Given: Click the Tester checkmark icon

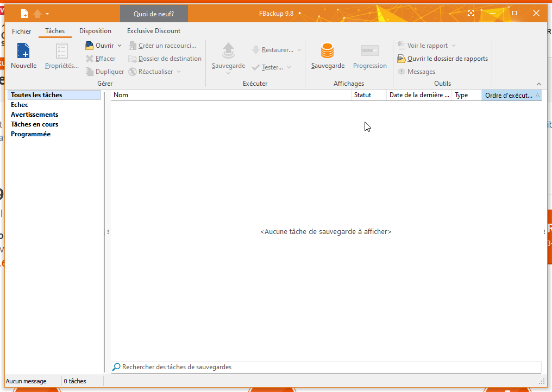Looking at the screenshot, I should (x=256, y=67).
